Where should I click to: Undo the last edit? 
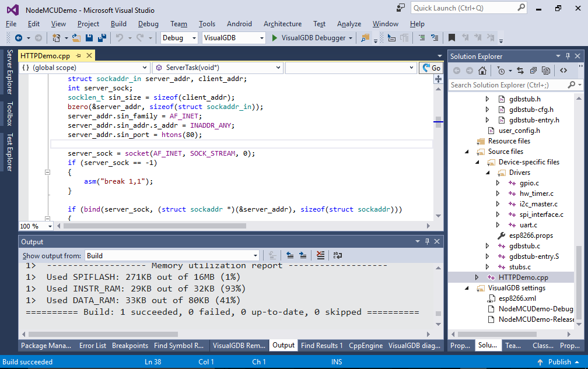120,38
